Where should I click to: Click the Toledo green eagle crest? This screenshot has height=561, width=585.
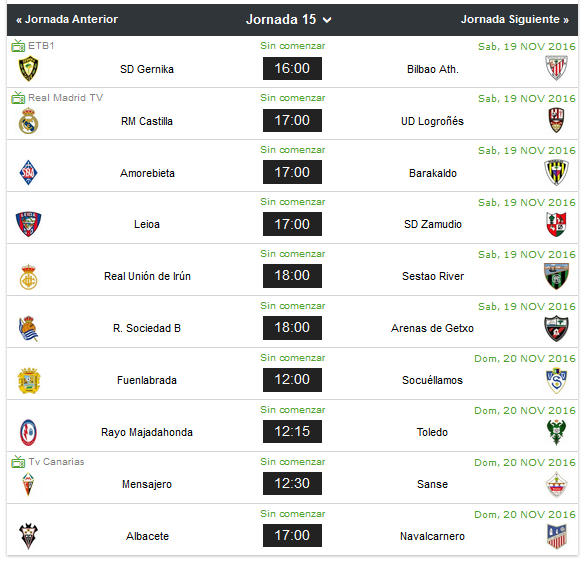(556, 432)
